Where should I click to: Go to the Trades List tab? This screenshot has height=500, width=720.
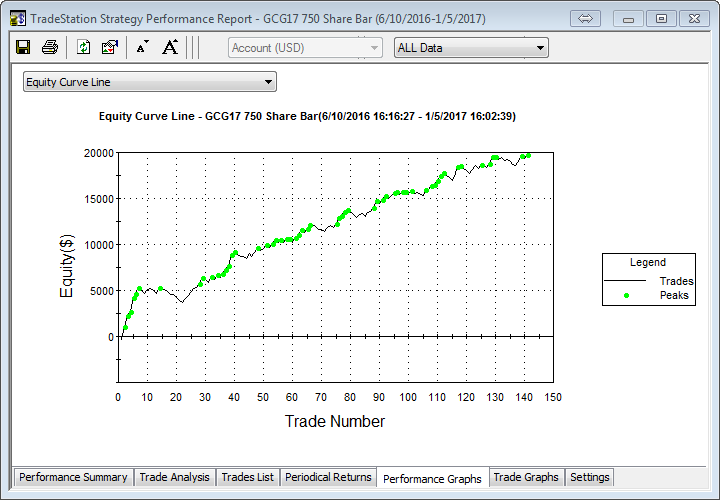pos(247,477)
